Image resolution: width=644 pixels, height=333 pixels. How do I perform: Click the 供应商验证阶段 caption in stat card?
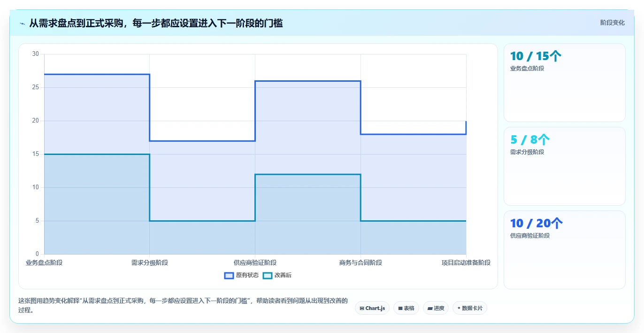pos(530,236)
